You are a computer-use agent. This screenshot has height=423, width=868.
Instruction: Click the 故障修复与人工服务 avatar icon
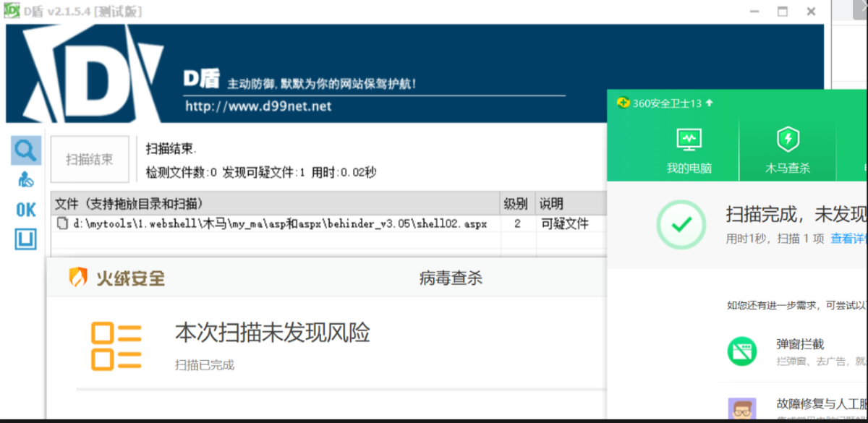(741, 410)
